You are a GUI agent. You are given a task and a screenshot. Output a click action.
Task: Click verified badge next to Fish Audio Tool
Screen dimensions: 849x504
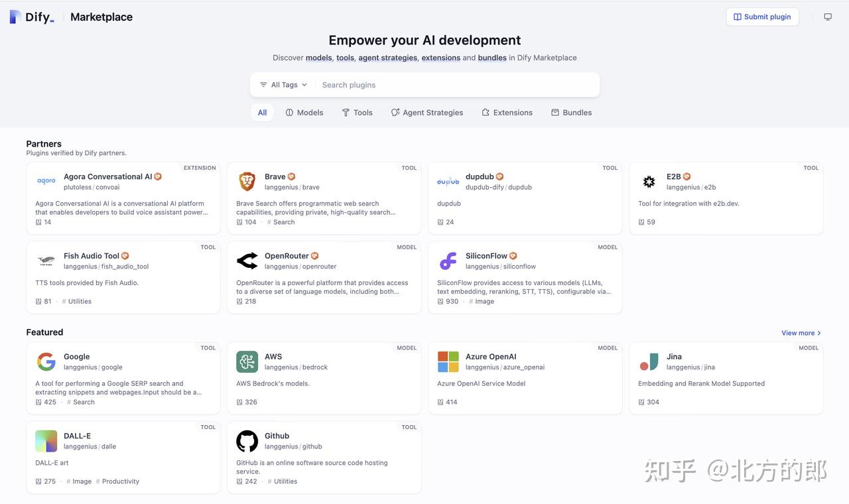coord(125,256)
